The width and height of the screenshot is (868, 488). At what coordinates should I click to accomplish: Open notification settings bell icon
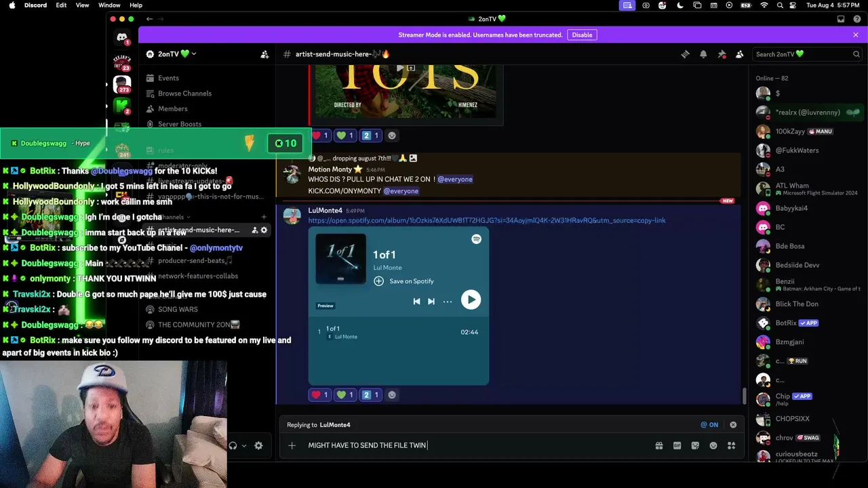(703, 54)
